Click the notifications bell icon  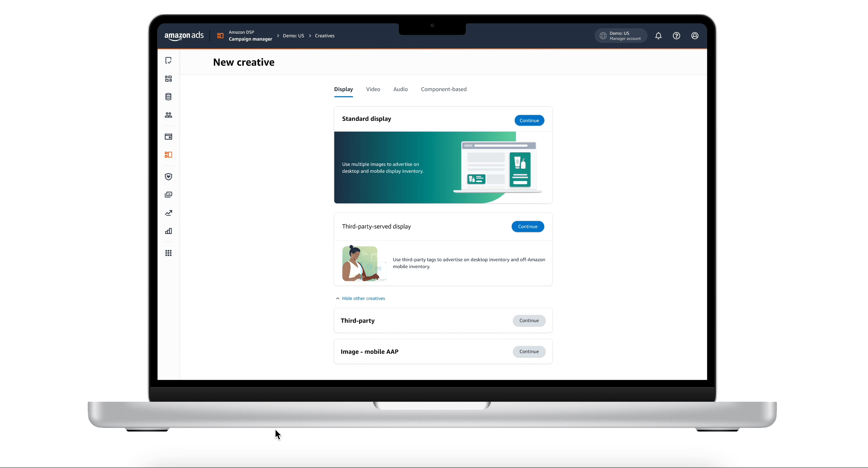click(x=658, y=36)
